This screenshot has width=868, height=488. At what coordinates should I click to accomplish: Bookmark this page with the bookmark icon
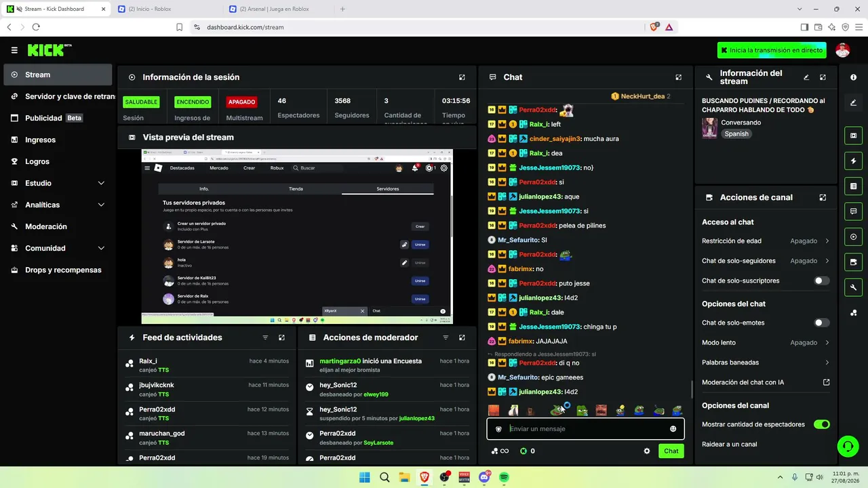coord(179,27)
